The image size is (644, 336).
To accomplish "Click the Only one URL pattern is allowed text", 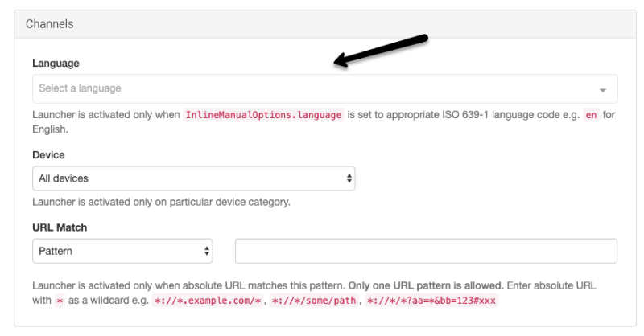I will pyautogui.click(x=426, y=285).
